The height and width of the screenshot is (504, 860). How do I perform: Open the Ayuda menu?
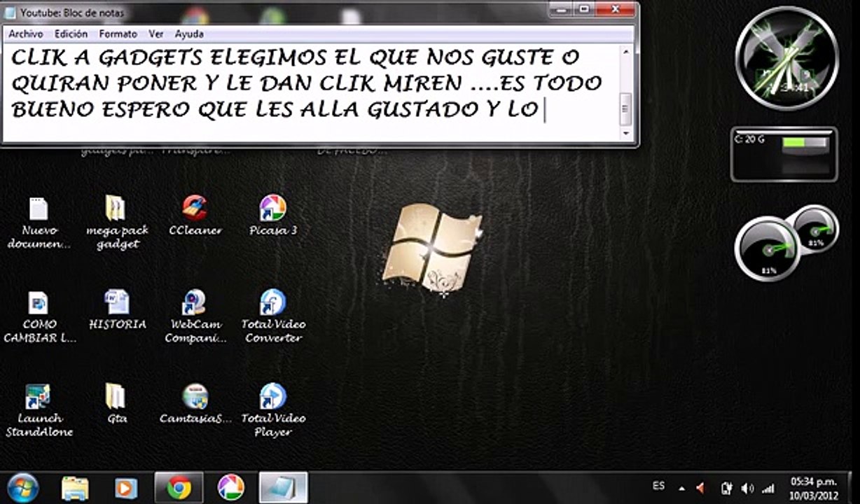(189, 34)
